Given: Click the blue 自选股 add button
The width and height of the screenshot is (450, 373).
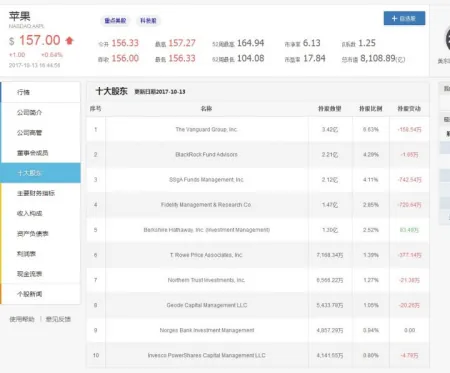Looking at the screenshot, I should pyautogui.click(x=404, y=18).
